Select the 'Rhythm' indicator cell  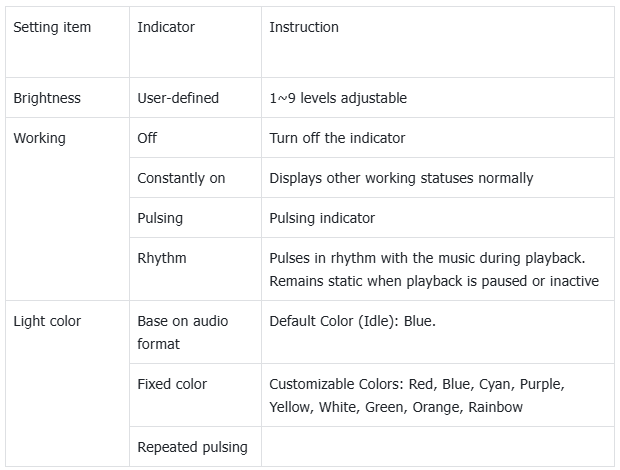pyautogui.click(x=162, y=258)
